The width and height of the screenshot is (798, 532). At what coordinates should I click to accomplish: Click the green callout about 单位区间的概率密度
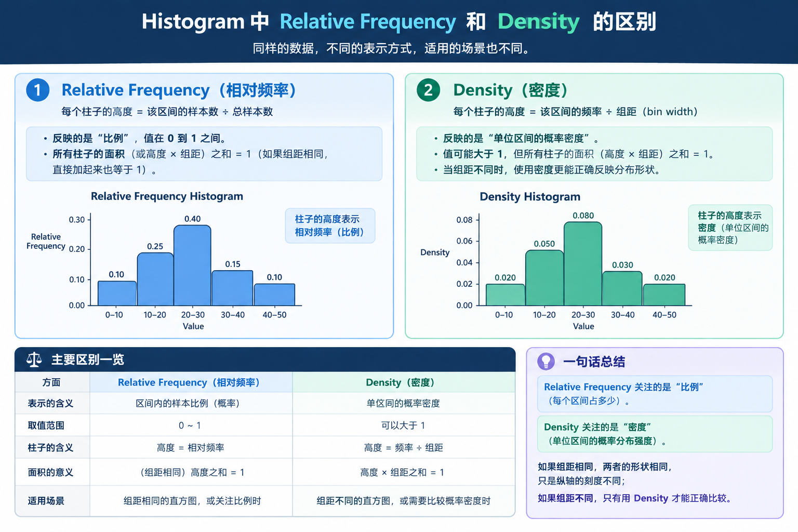730,228
